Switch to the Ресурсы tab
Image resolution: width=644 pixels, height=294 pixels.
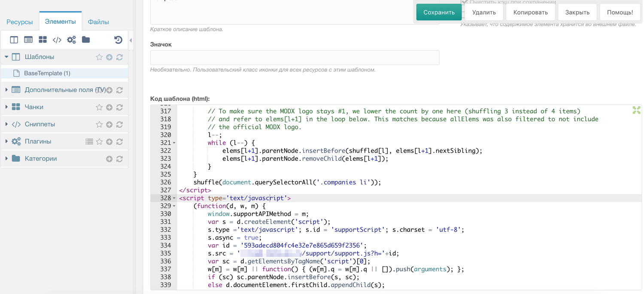pyautogui.click(x=20, y=22)
